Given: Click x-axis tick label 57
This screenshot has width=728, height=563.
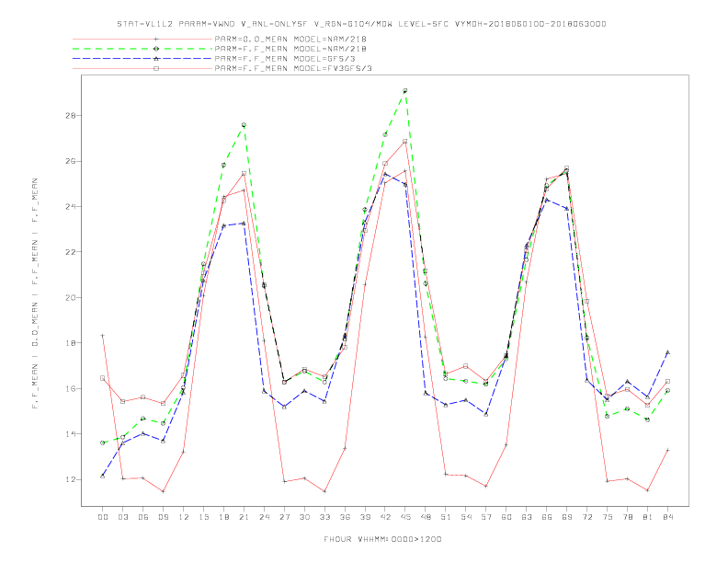Looking at the screenshot, I should click(x=486, y=517).
